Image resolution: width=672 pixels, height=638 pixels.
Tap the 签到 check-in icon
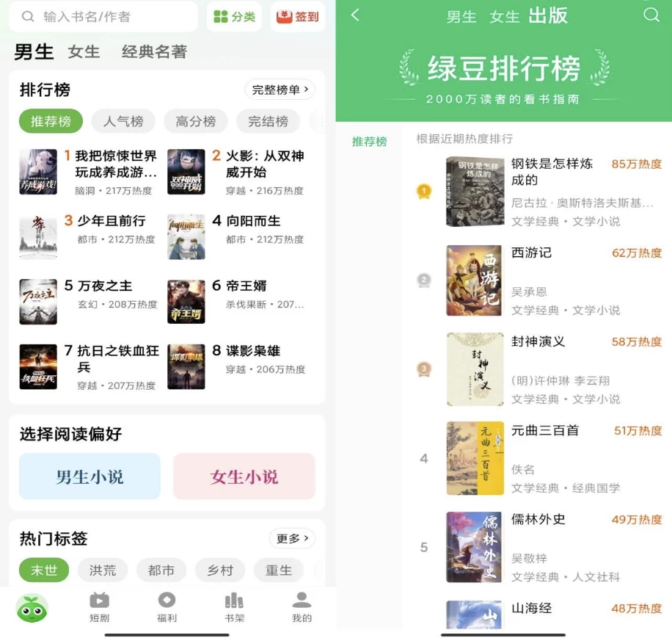(284, 17)
